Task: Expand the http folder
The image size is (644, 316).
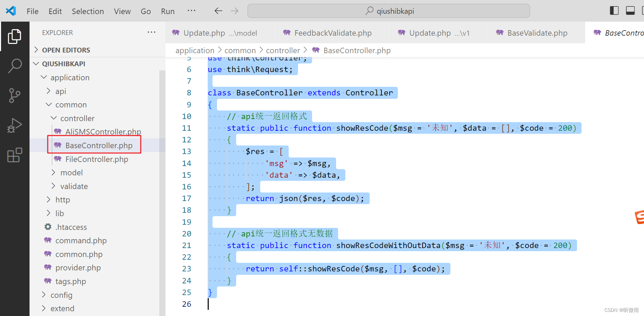Action: pos(94,200)
